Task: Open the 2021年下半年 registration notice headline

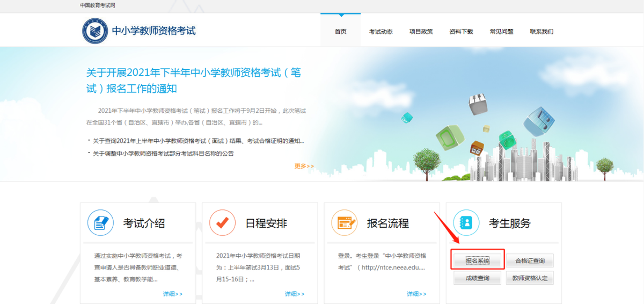Action: pos(194,80)
